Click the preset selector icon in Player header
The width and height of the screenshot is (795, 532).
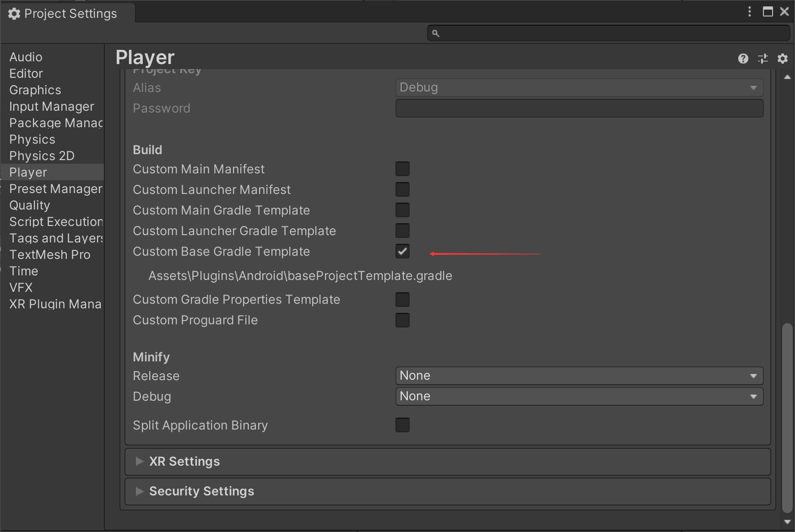click(x=763, y=59)
